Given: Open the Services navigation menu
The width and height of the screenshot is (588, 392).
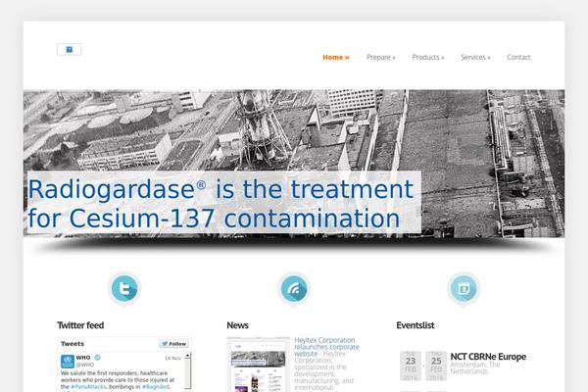Looking at the screenshot, I should [475, 58].
